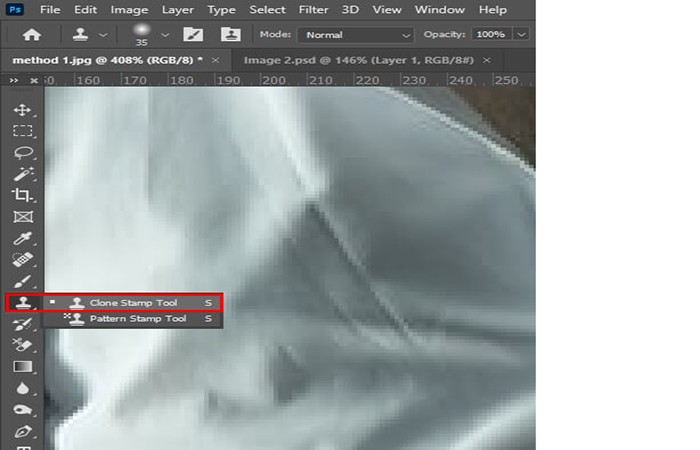The image size is (700, 450).
Task: Expand the toolbar with double-arrow icon
Action: 14,80
